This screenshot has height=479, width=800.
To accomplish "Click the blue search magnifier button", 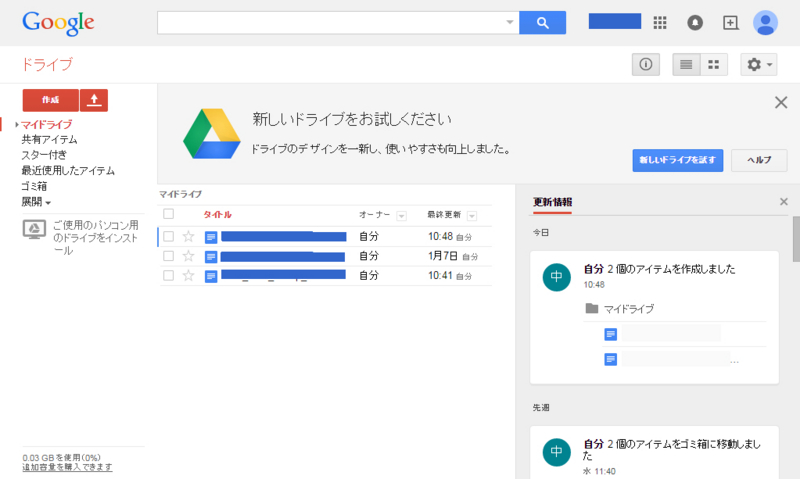I will coord(542,23).
